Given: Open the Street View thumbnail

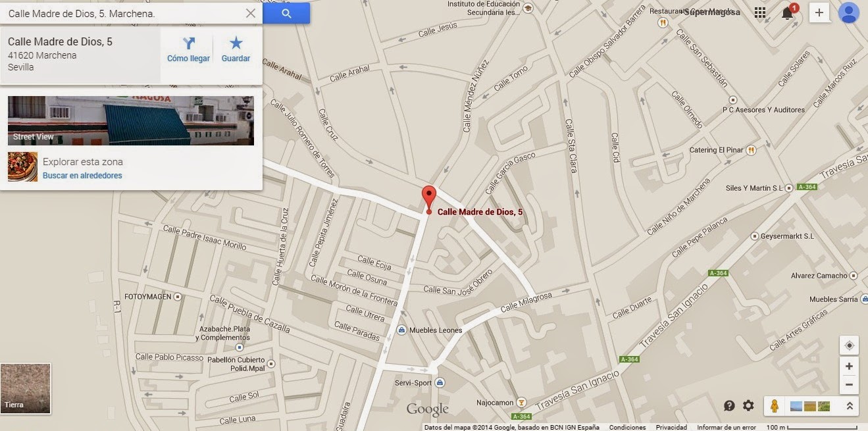Looking at the screenshot, I should 131,120.
